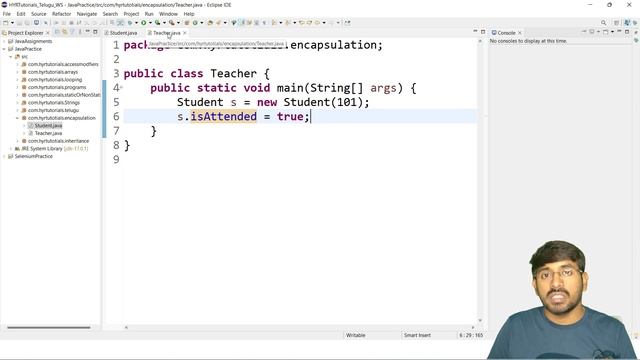Click the Coverage run icon
The width and height of the screenshot is (640, 360).
pos(158,23)
